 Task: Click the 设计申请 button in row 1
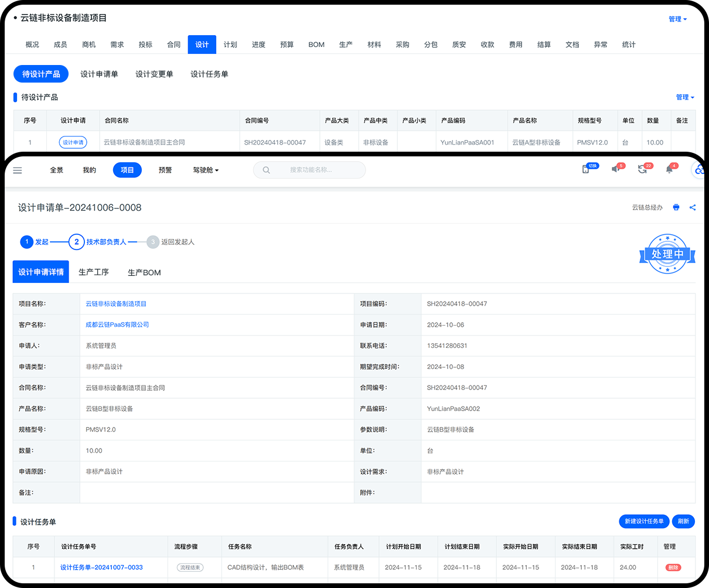pyautogui.click(x=73, y=142)
